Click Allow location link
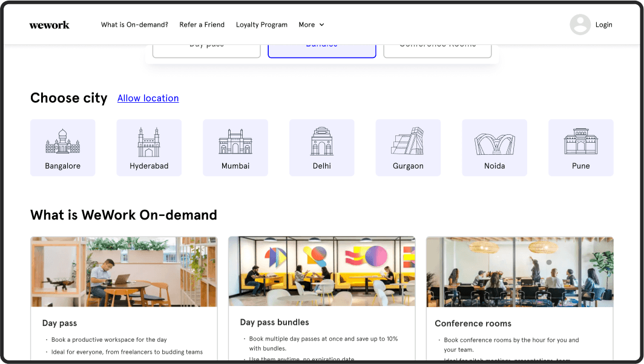Screen dimensions: 644x364 point(148,98)
